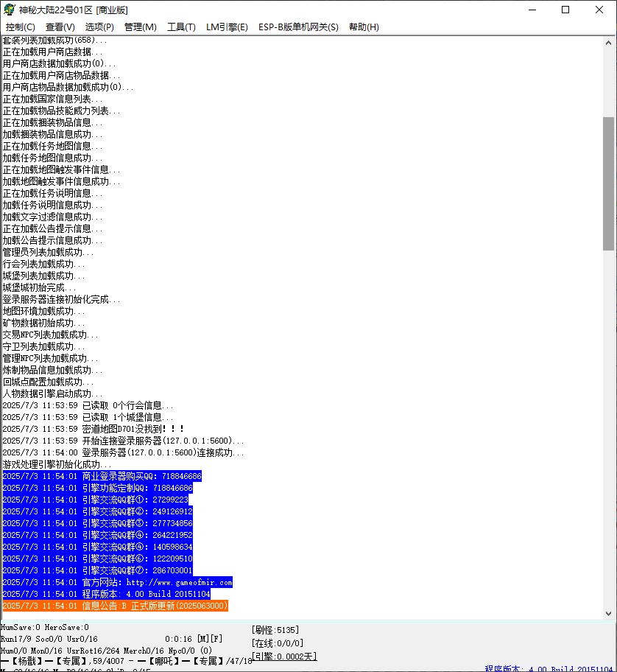Click the application icon in title bar
617x672 pixels.
click(x=9, y=10)
